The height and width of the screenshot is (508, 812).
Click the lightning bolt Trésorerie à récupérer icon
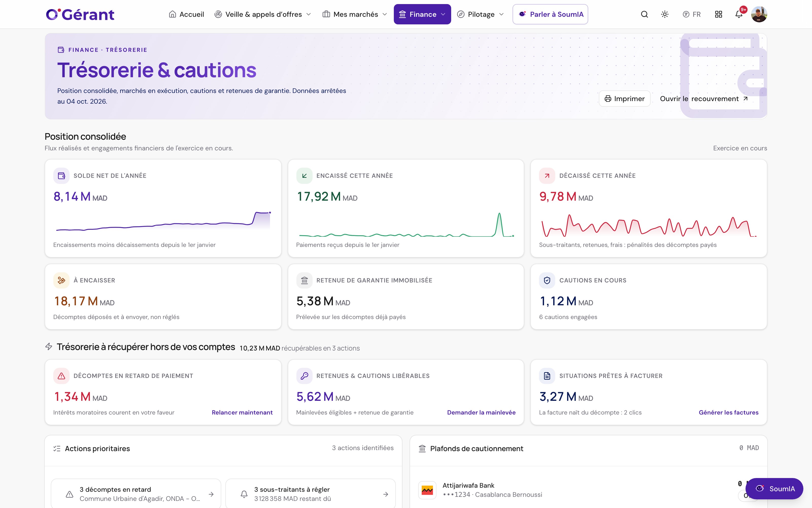click(x=49, y=347)
